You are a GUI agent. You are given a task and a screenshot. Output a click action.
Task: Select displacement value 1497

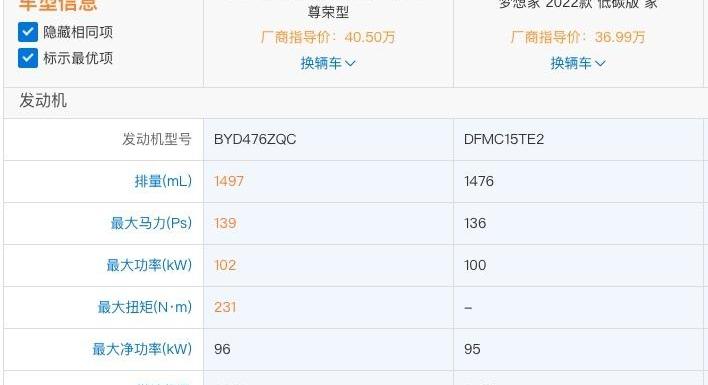[229, 181]
